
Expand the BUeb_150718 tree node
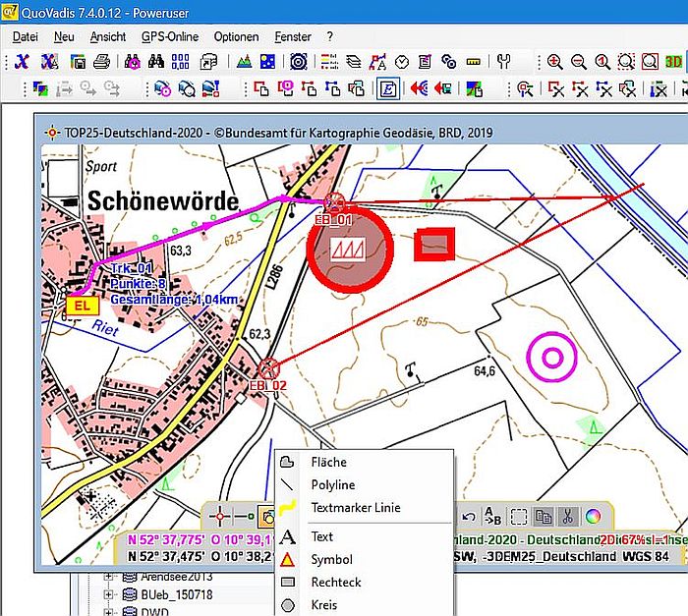[108, 594]
